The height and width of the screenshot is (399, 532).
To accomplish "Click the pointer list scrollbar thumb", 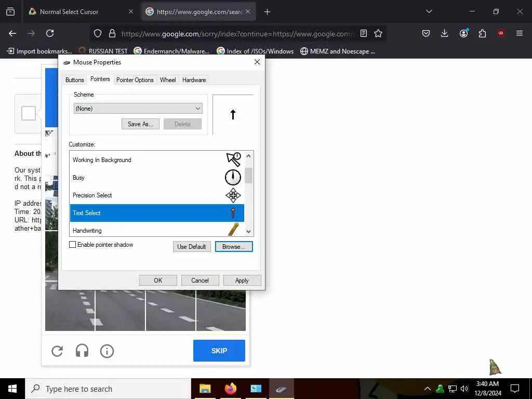I will tap(249, 176).
